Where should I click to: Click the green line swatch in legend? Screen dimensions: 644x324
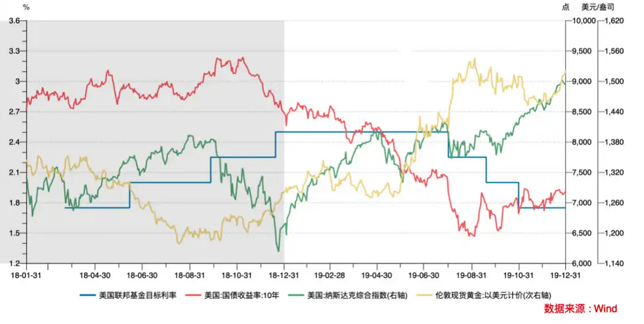point(297,295)
